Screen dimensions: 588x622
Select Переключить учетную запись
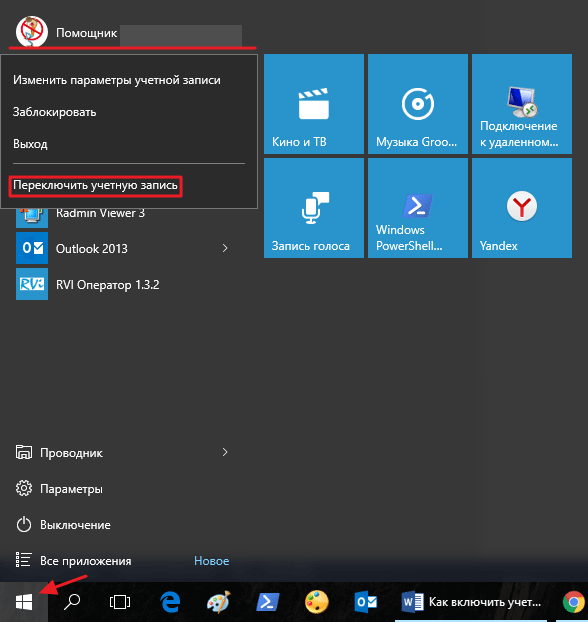95,185
